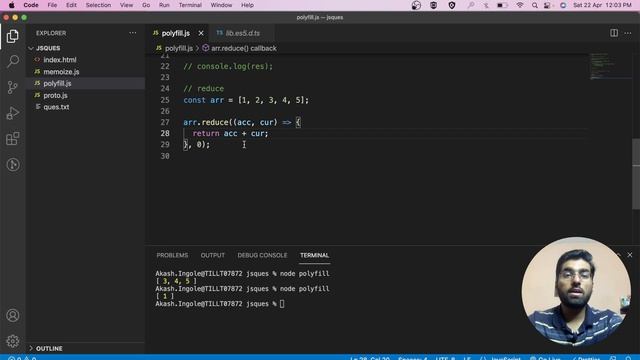Click the bottom-most activity bar extension icon
The width and height of the screenshot is (640, 360).
[x=13, y=164]
